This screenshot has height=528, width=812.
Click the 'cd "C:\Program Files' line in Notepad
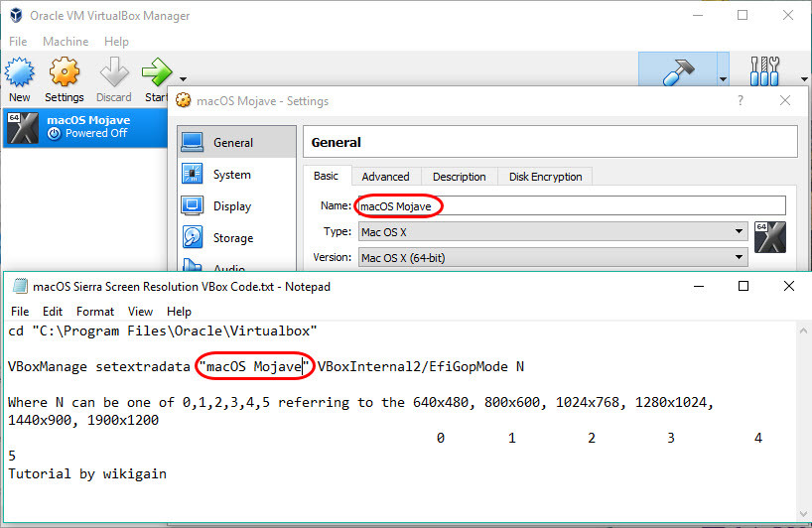(x=163, y=330)
